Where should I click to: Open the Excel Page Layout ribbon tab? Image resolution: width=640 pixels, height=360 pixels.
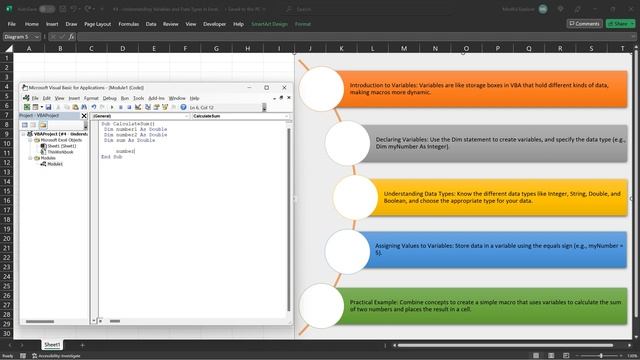point(98,24)
